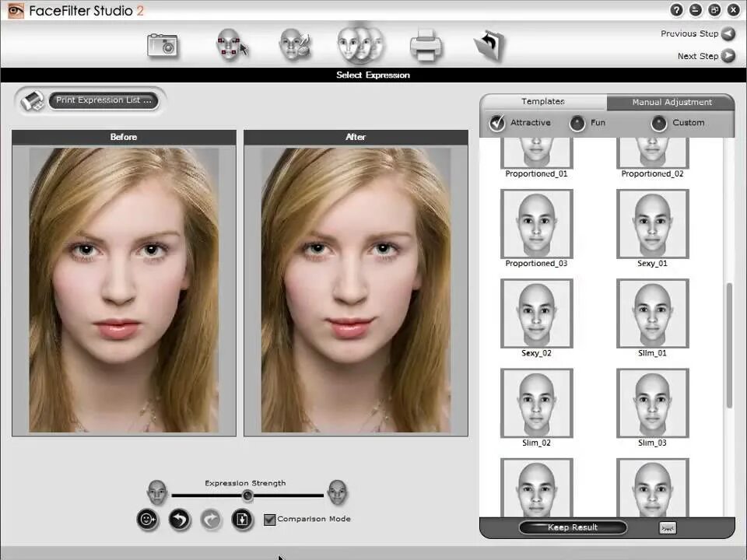
Task: Click the undo arrow button
Action: 179,520
